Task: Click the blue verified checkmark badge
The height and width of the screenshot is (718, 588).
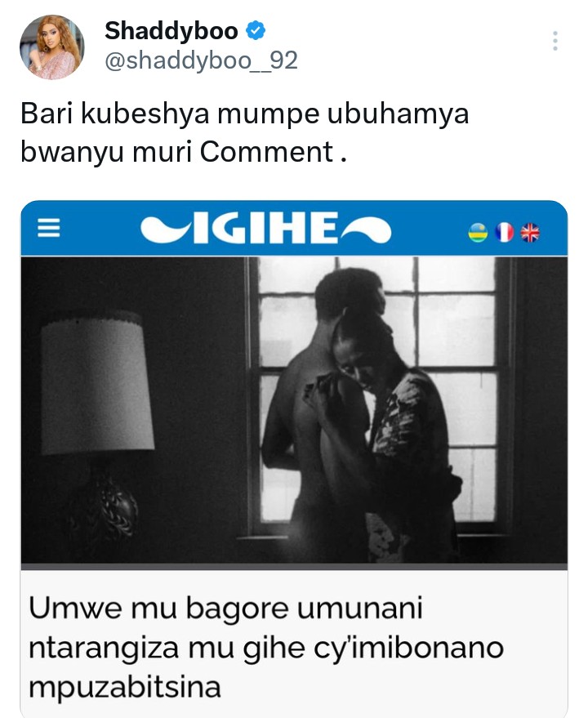Action: click(x=256, y=31)
